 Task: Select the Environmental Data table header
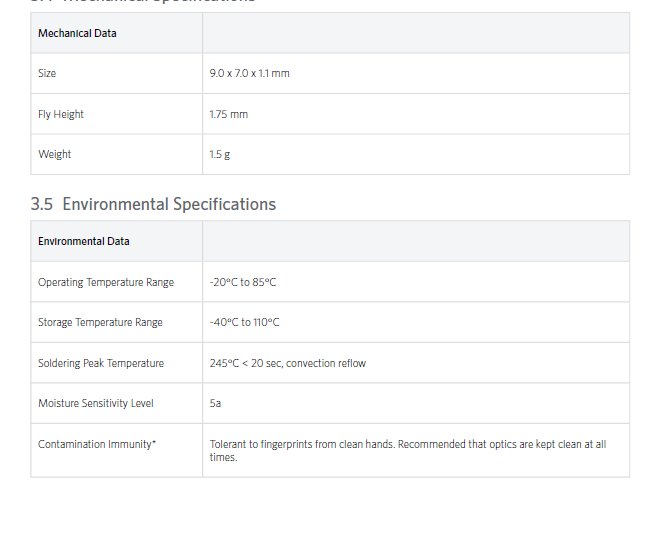[x=83, y=242]
